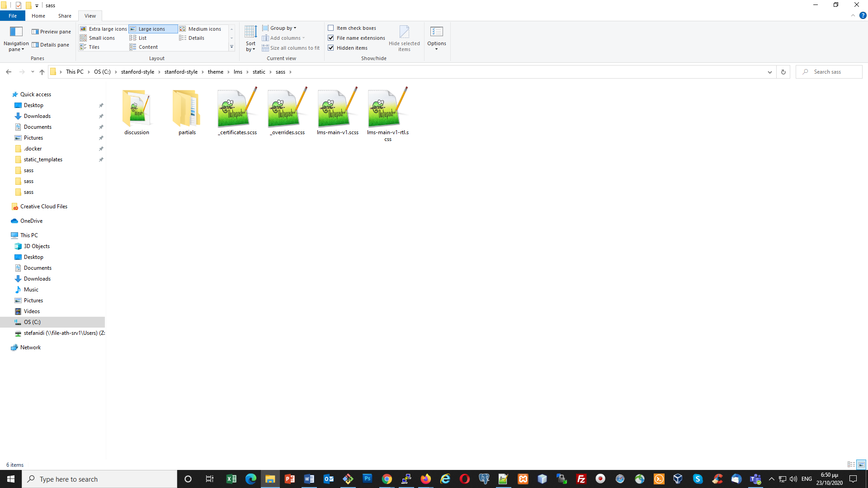Screen dimensions: 868x488
Task: Select Extra large icons layout
Action: click(104, 29)
